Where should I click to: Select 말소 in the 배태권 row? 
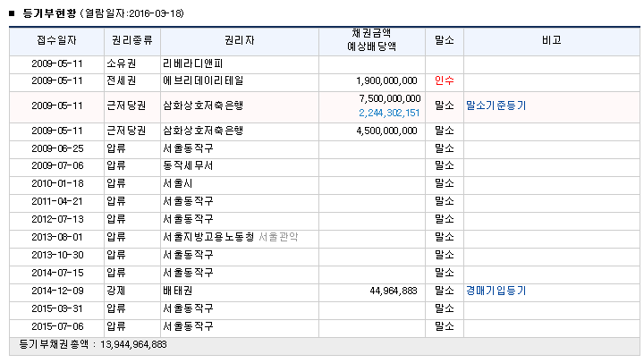pyautogui.click(x=445, y=291)
